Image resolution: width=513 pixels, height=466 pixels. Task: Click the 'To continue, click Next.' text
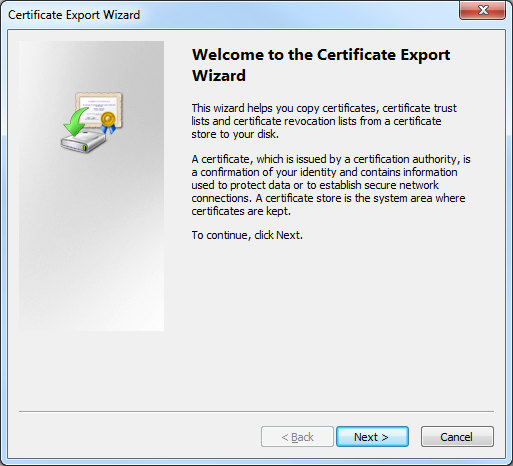coord(247,235)
